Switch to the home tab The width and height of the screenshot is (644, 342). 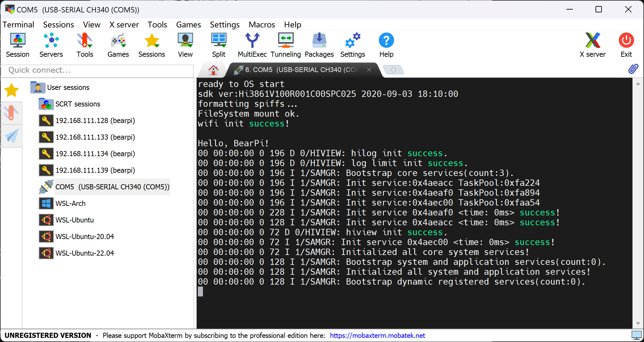tap(213, 70)
